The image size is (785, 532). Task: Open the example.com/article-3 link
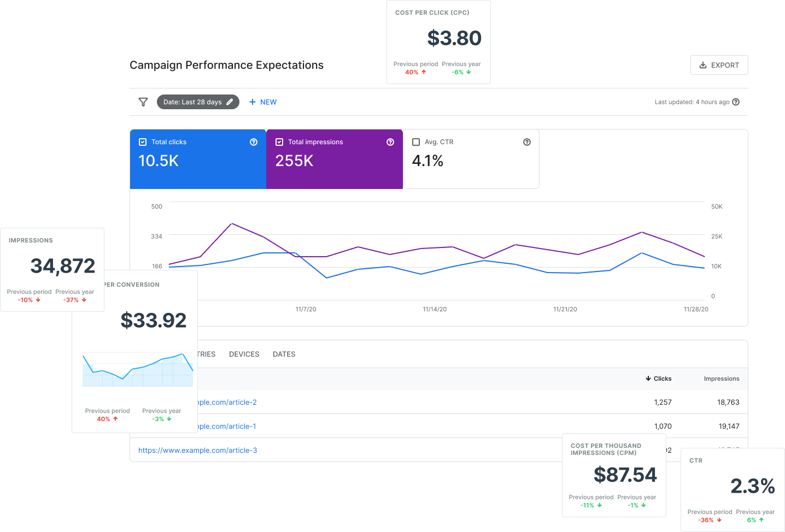pos(198,451)
